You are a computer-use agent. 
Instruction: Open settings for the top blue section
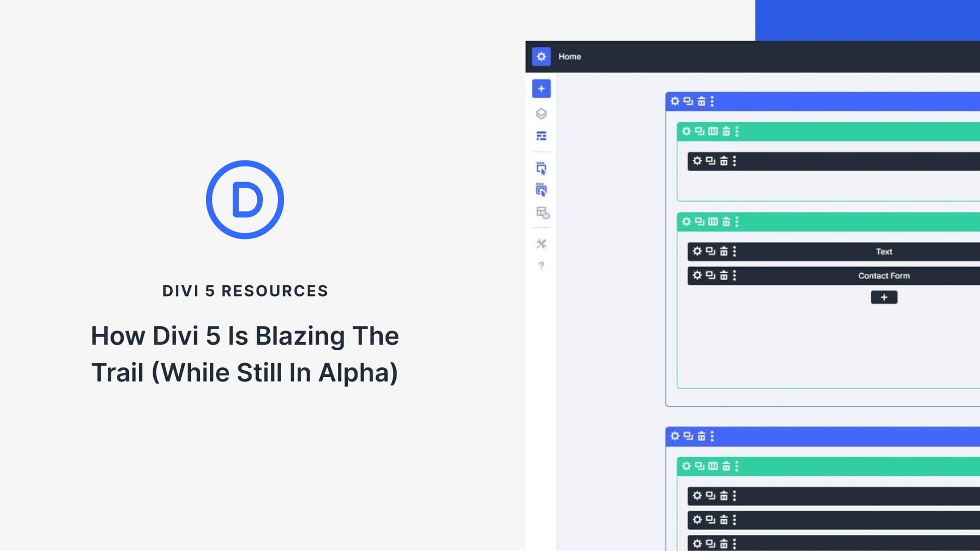click(x=675, y=101)
